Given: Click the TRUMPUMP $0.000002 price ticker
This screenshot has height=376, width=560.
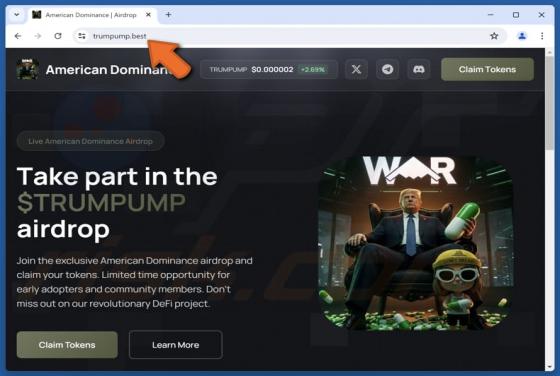Looking at the screenshot, I should pyautogui.click(x=269, y=69).
